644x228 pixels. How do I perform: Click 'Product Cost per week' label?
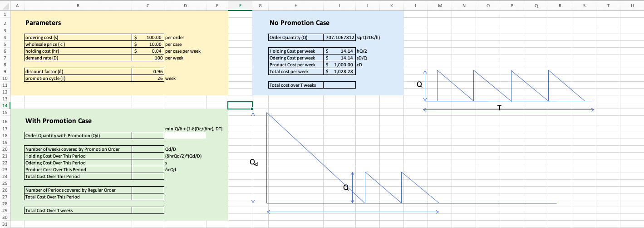click(x=295, y=64)
